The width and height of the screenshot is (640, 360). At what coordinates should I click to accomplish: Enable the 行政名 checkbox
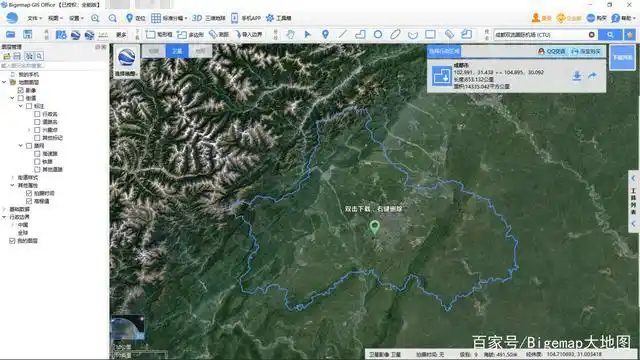(x=37, y=114)
